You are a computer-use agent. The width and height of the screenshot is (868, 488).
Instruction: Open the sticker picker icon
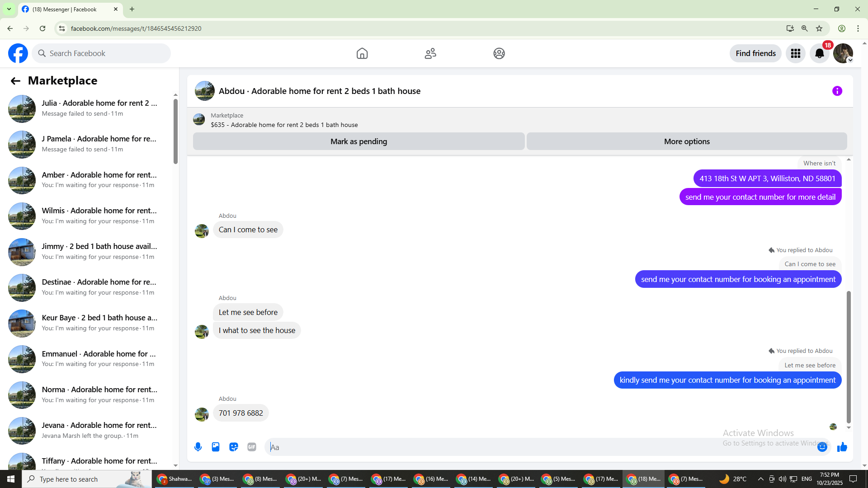pyautogui.click(x=234, y=447)
